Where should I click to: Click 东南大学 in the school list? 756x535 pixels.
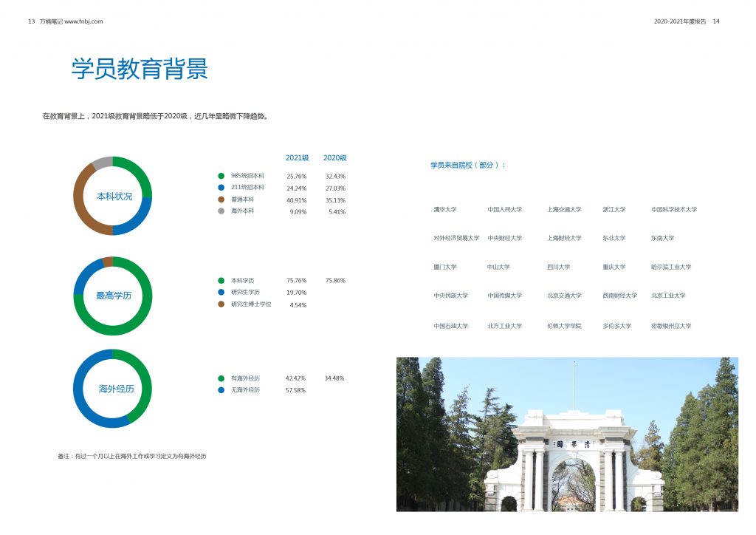coord(662,238)
